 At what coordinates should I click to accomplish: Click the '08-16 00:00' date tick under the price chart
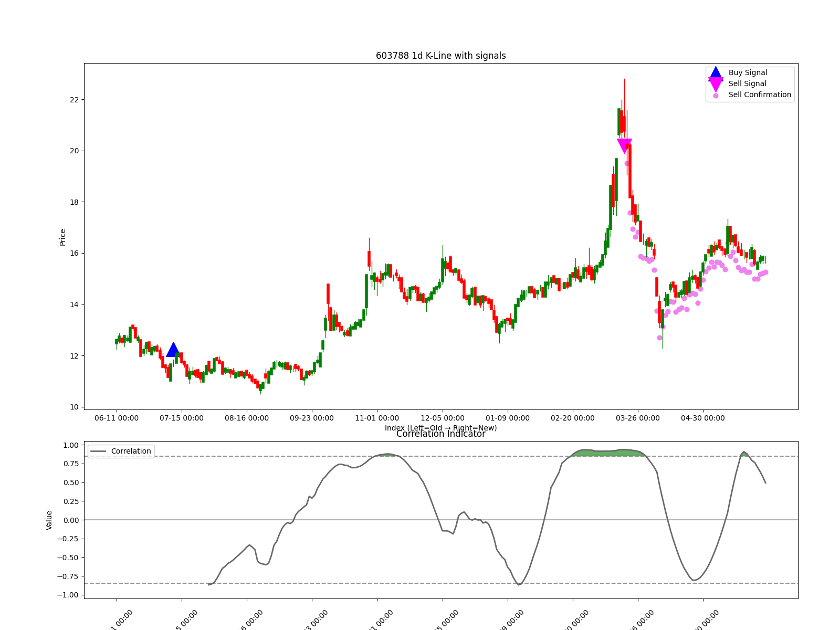point(247,418)
